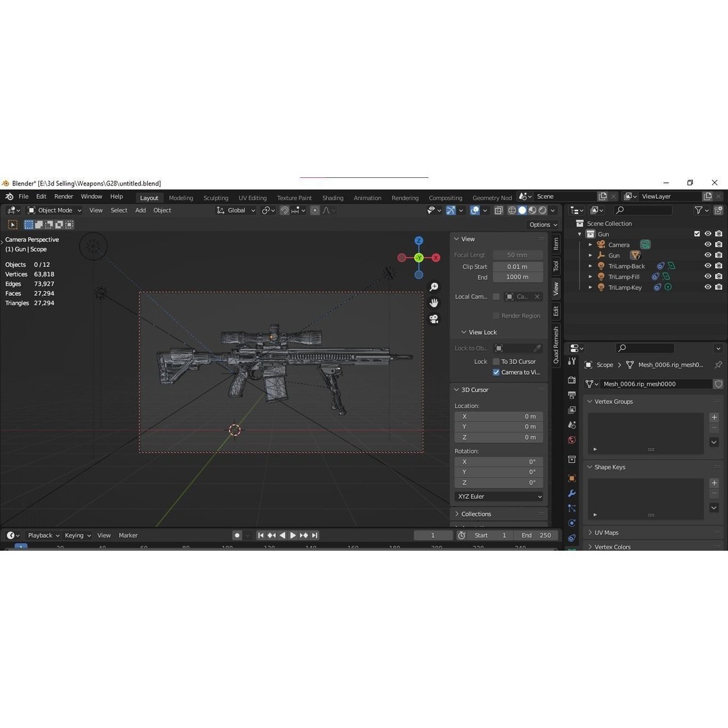
Task: Click the Blender logo menu icon
Action: [9, 196]
